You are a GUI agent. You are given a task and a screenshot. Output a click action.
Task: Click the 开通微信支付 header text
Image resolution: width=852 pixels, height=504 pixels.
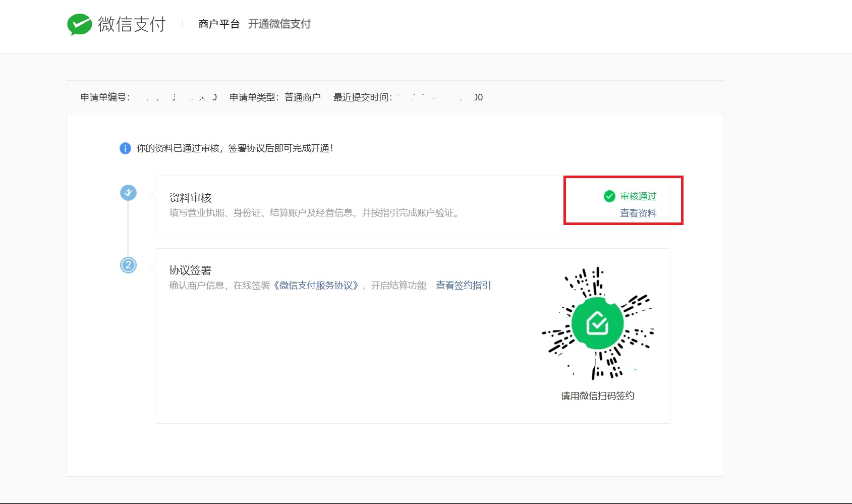coord(279,24)
